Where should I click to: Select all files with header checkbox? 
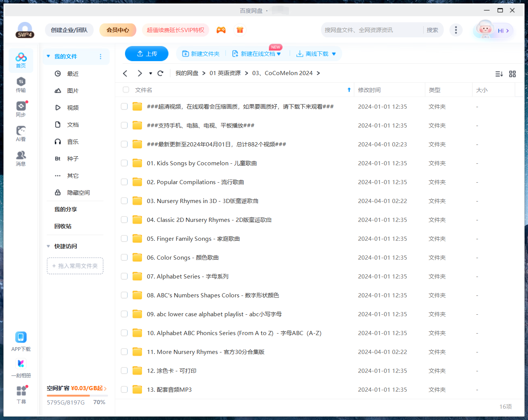126,90
